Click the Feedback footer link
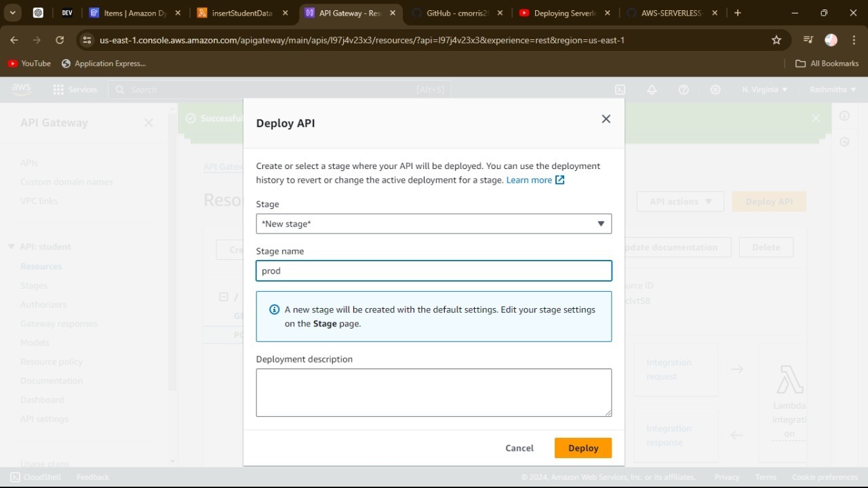Screen dimensions: 868x488 pos(92,477)
